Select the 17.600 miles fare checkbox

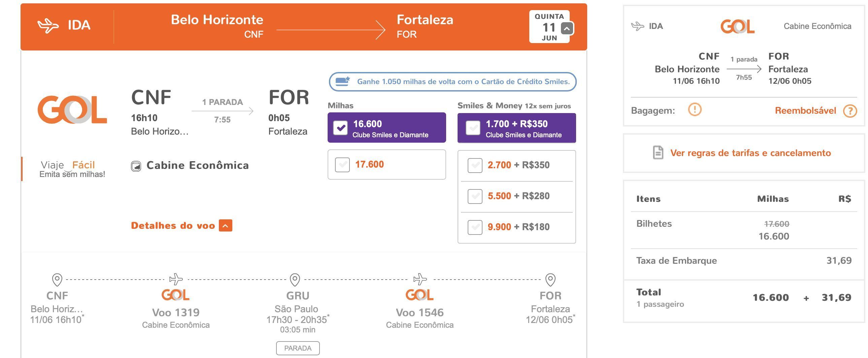click(342, 165)
